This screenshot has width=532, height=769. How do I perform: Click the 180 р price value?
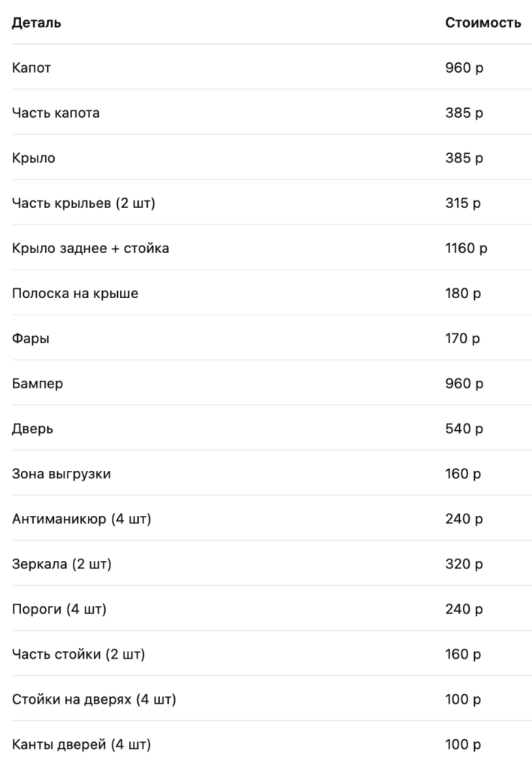tap(464, 294)
